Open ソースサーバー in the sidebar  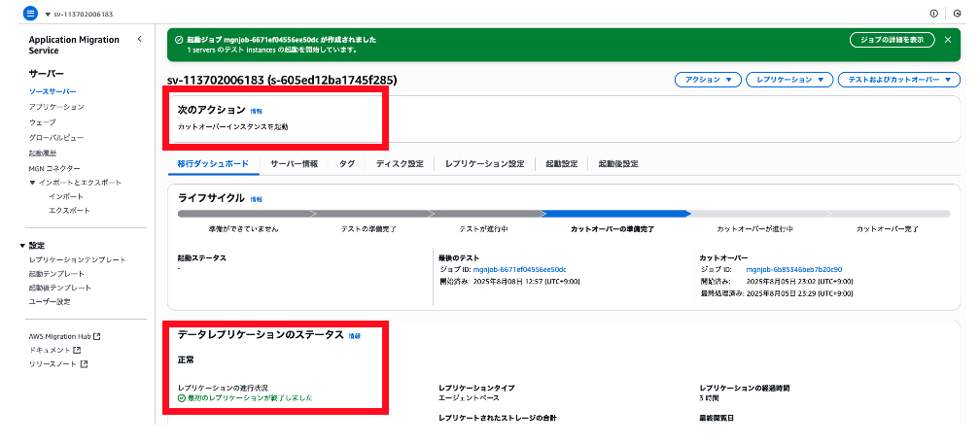point(52,92)
